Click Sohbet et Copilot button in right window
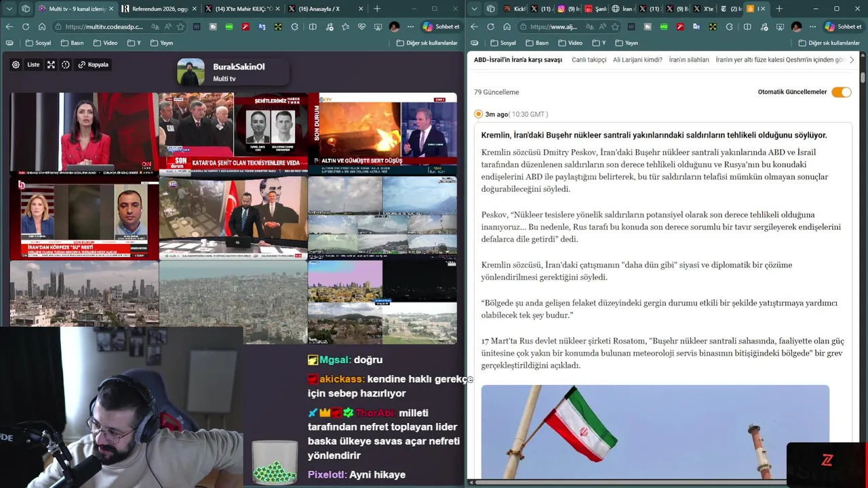The image size is (868, 488). 843,26
